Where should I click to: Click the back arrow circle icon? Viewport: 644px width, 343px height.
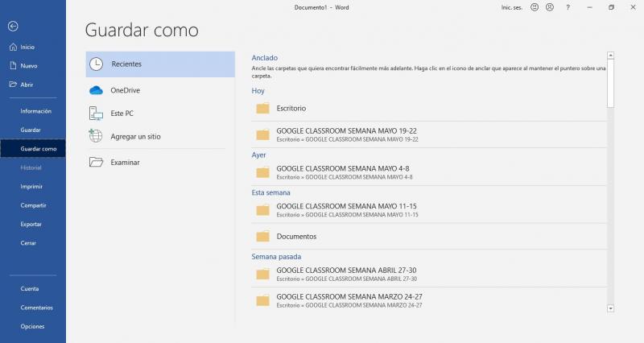click(x=13, y=27)
